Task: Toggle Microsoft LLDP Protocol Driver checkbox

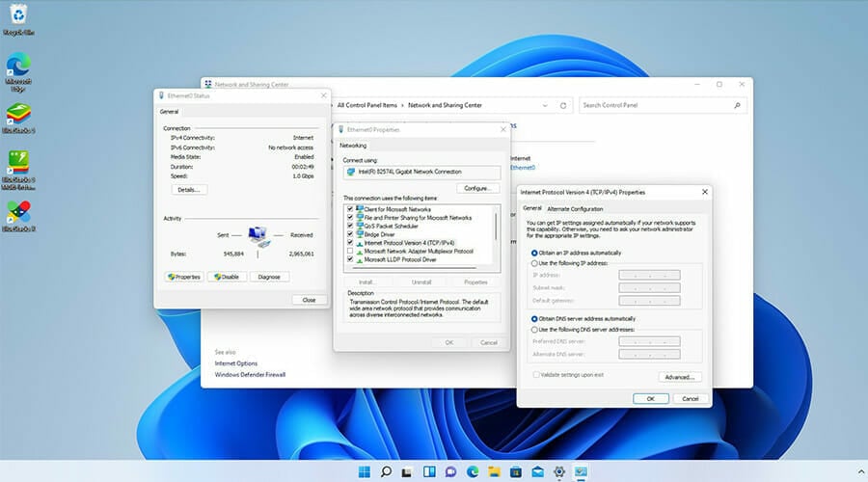Action: [x=350, y=259]
